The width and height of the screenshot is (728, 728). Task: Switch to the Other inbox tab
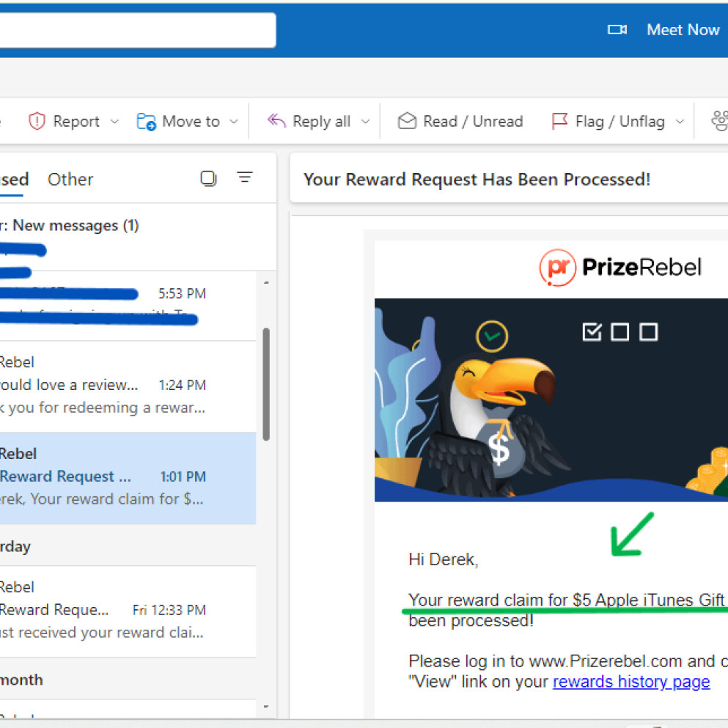pyautogui.click(x=70, y=180)
